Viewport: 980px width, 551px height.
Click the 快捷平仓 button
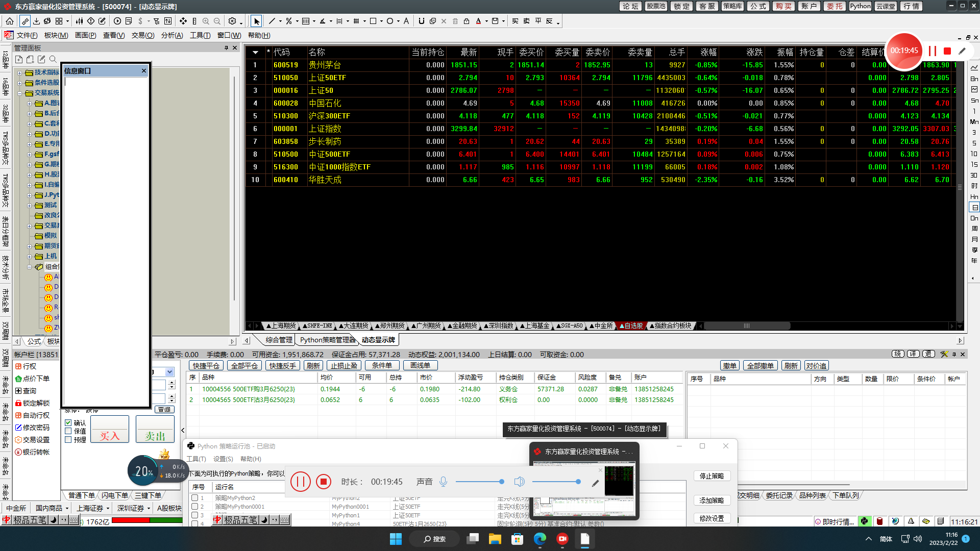click(206, 365)
